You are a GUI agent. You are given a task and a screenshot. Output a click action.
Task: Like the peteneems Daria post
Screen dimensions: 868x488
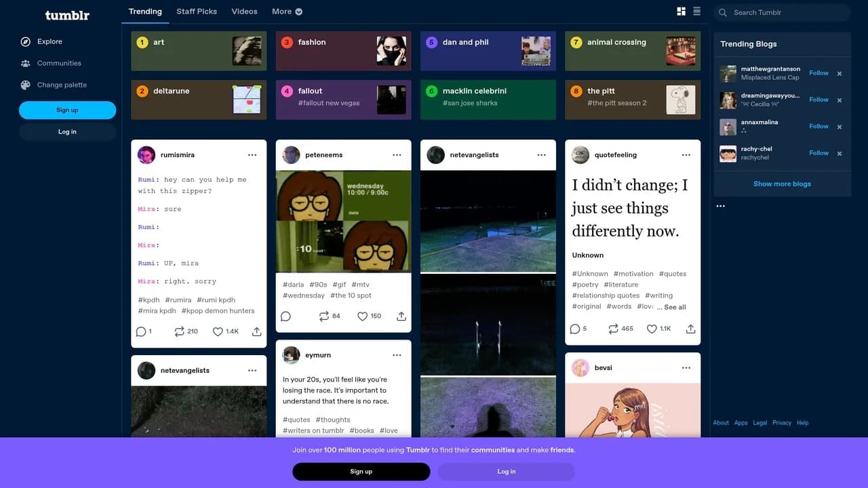363,316
